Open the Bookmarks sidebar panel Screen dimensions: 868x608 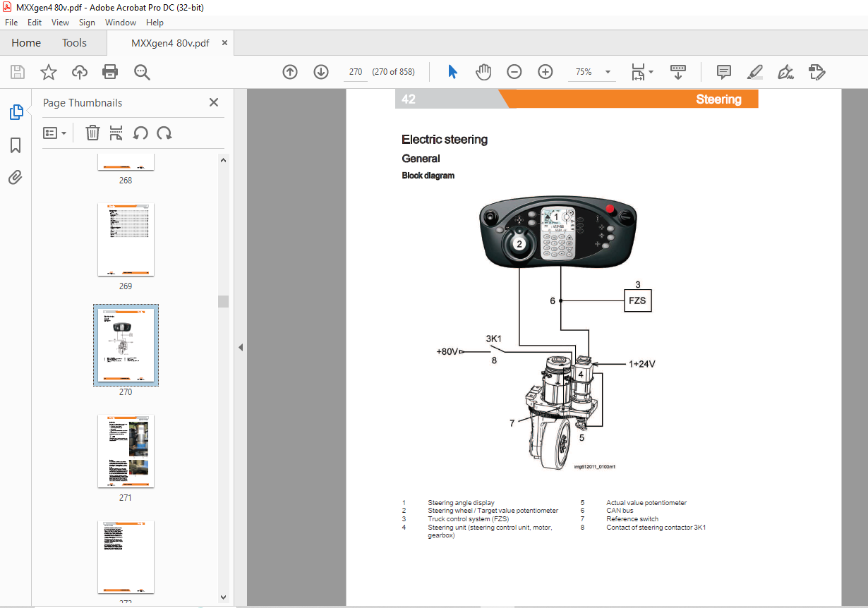(x=16, y=145)
